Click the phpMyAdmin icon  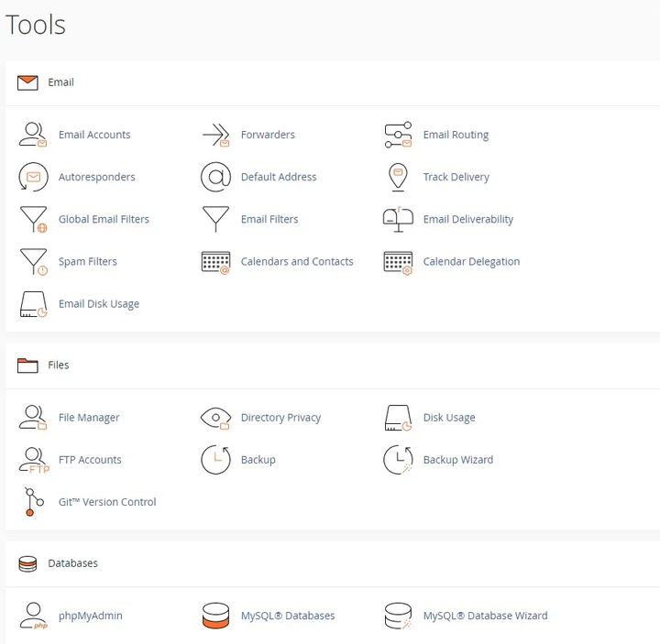coord(33,616)
